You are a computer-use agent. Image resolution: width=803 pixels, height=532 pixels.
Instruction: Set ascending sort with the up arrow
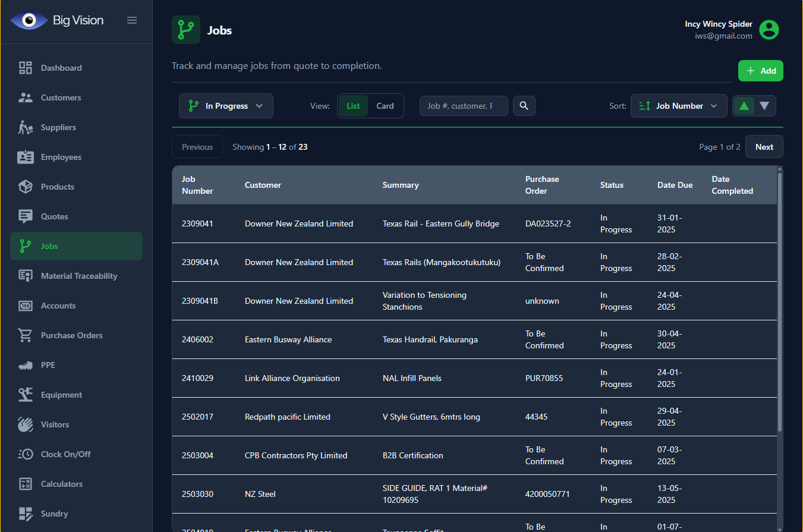pyautogui.click(x=744, y=106)
